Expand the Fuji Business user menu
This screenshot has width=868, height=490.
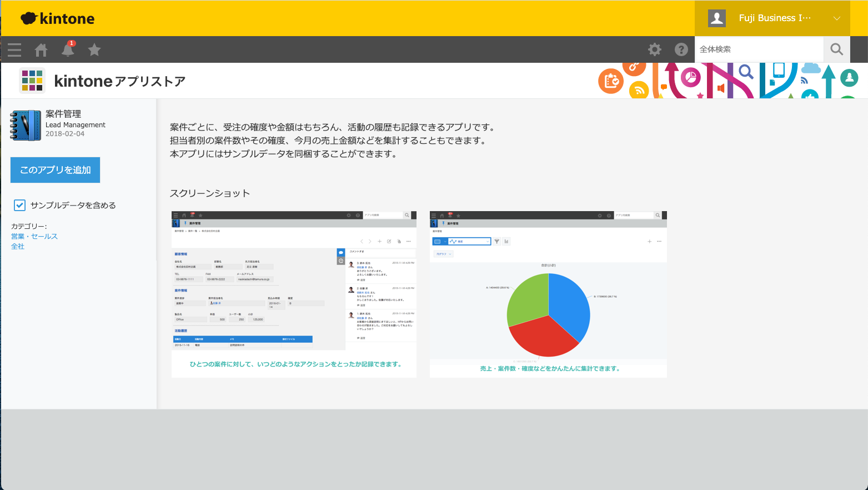836,18
